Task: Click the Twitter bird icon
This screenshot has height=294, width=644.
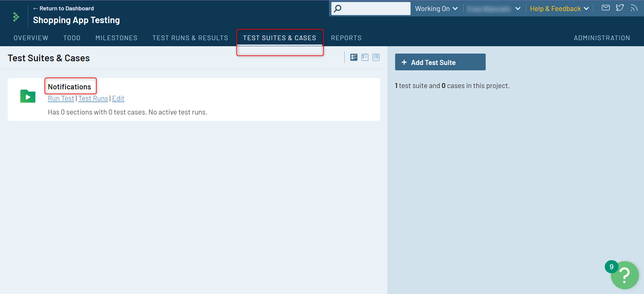Action: pos(620,8)
